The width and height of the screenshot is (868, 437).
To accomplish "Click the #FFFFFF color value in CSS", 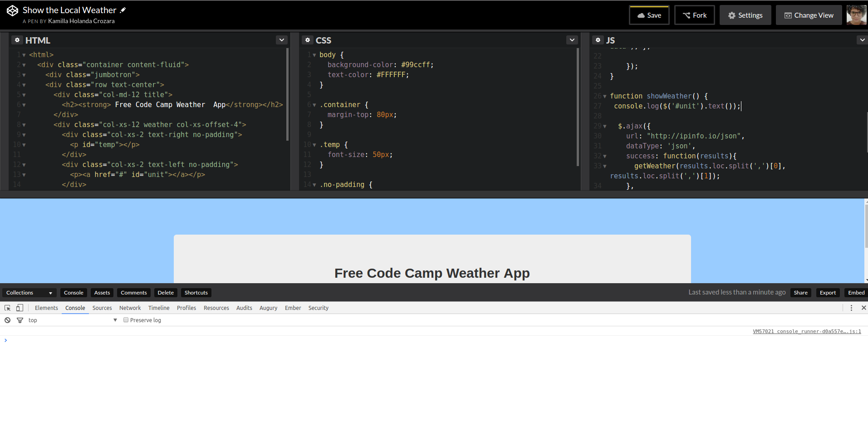I will [x=391, y=75].
